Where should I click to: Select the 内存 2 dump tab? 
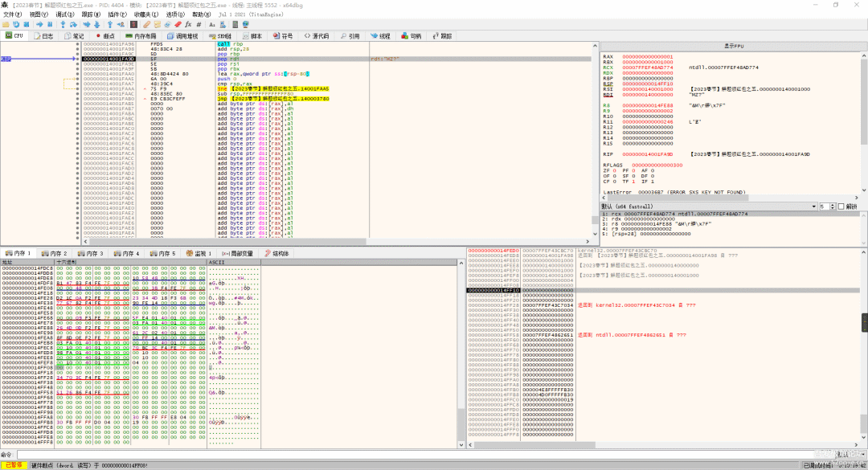click(x=55, y=253)
